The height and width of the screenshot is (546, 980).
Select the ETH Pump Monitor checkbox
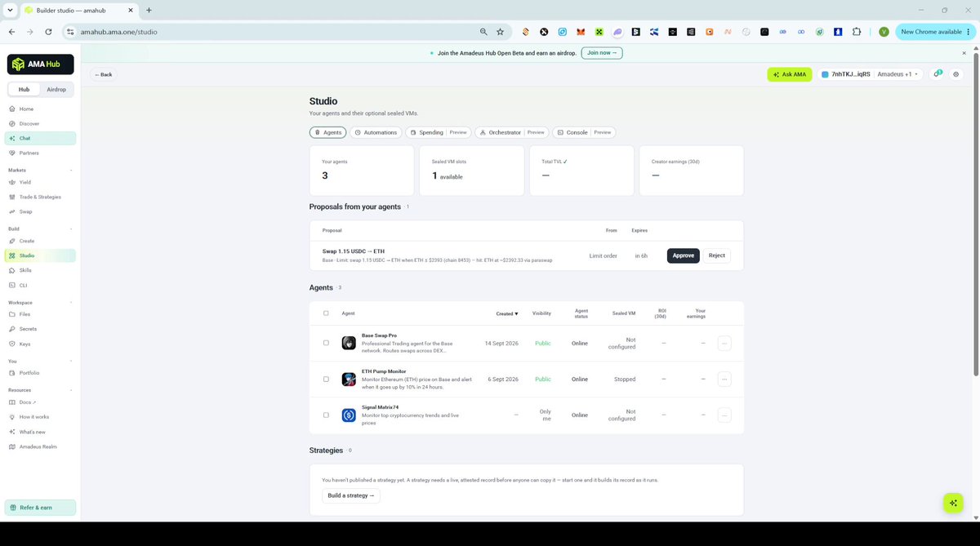pyautogui.click(x=326, y=379)
